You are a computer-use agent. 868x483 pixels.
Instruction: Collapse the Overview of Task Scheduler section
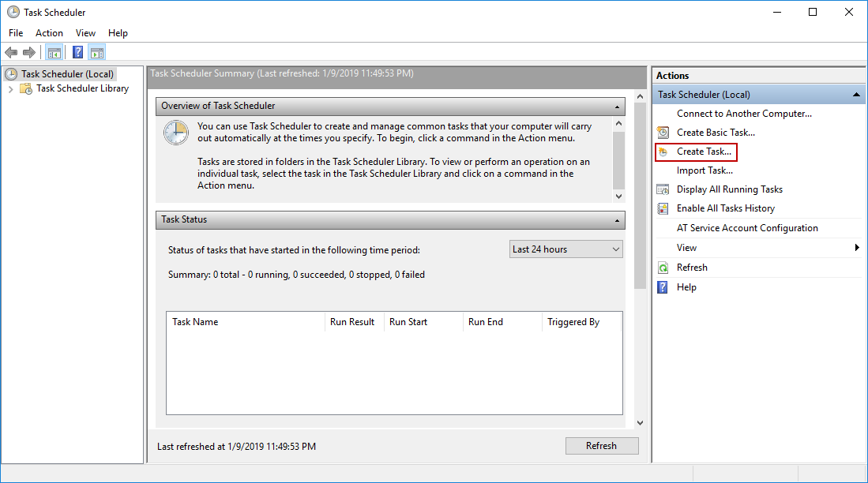617,107
